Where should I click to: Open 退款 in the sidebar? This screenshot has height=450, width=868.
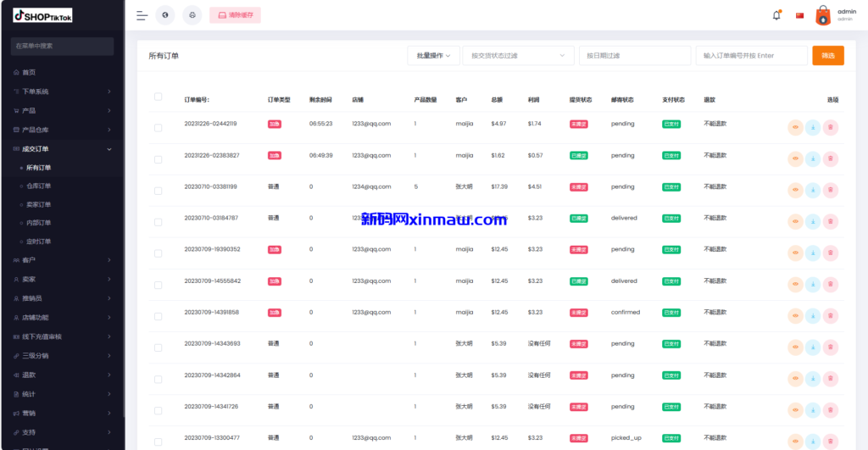62,375
